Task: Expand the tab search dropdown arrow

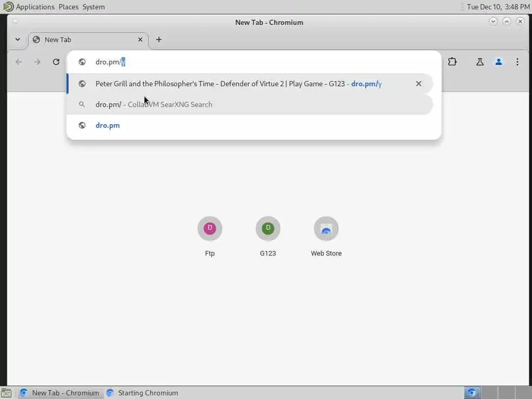Action: click(18, 39)
